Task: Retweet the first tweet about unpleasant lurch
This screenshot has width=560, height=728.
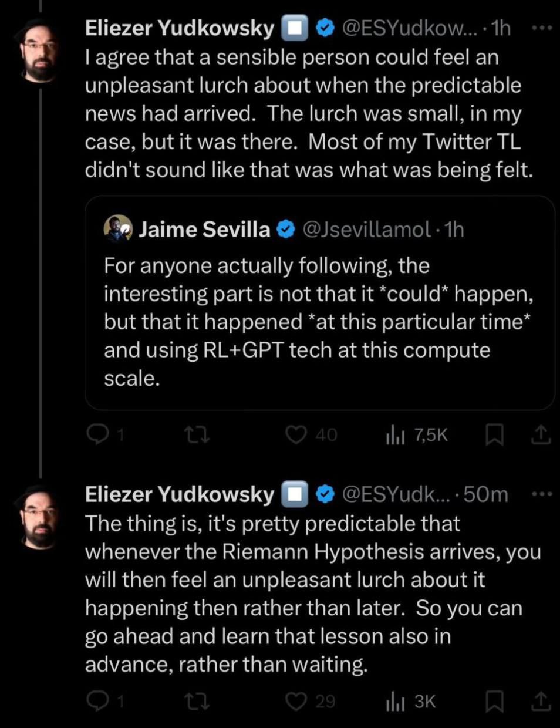Action: pyautogui.click(x=197, y=434)
